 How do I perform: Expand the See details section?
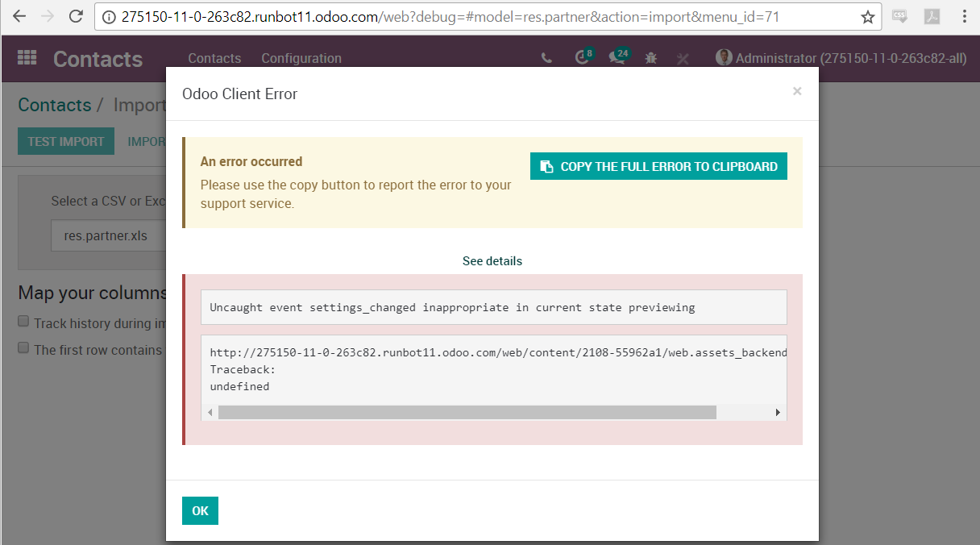(x=492, y=260)
